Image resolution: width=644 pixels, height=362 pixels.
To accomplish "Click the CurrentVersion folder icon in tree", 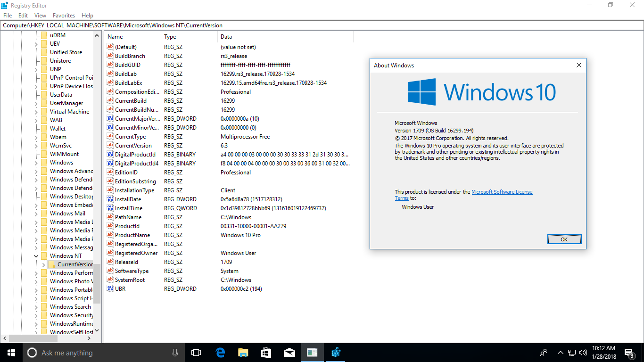I will coord(51,264).
